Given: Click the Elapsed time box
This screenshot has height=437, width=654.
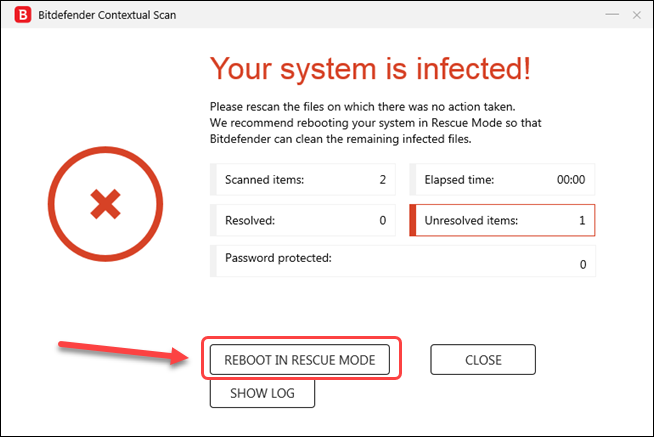Looking at the screenshot, I should (x=502, y=180).
